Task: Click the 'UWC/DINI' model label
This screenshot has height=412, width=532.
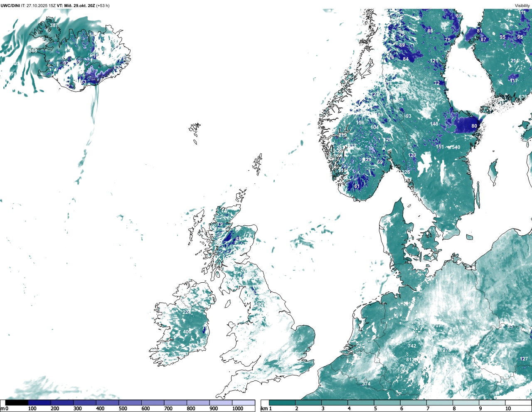Action: (x=10, y=6)
